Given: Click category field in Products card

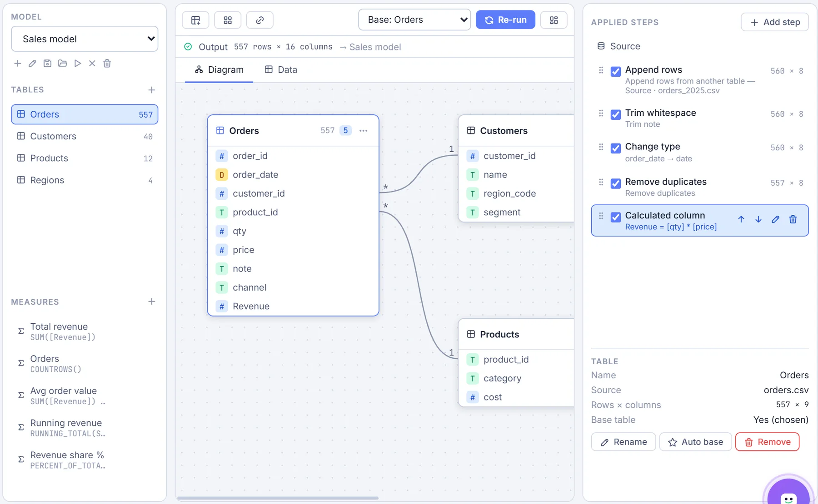Looking at the screenshot, I should click(516, 379).
